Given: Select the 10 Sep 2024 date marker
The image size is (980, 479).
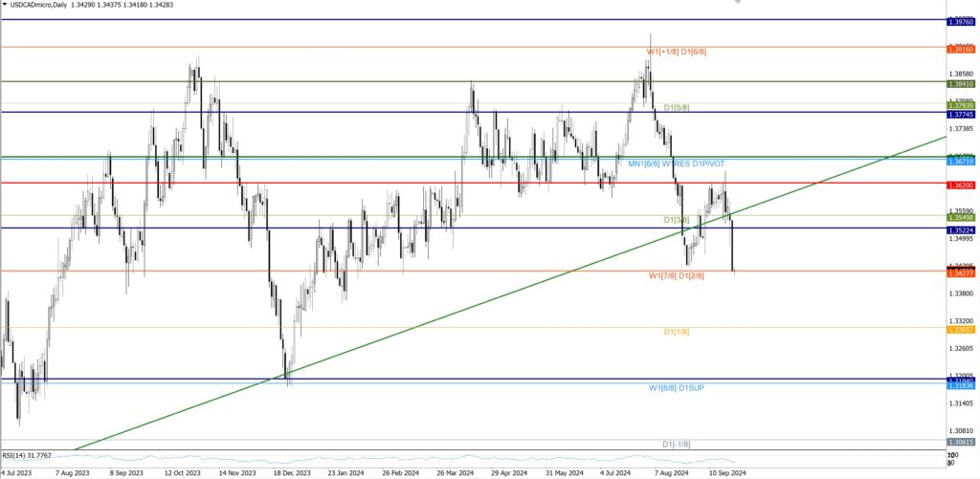Looking at the screenshot, I should tap(726, 472).
